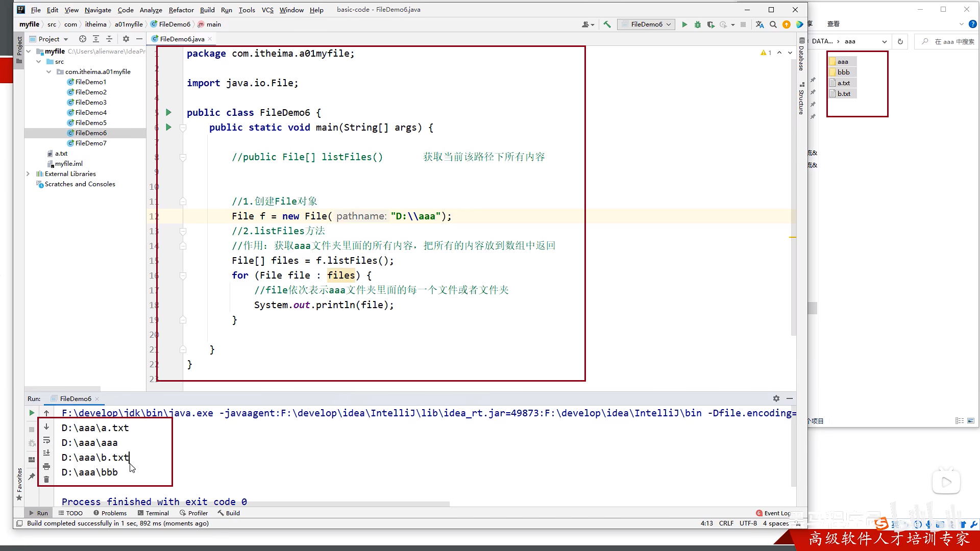Open the Translate plugin icon
The height and width of the screenshot is (551, 980).
(759, 24)
